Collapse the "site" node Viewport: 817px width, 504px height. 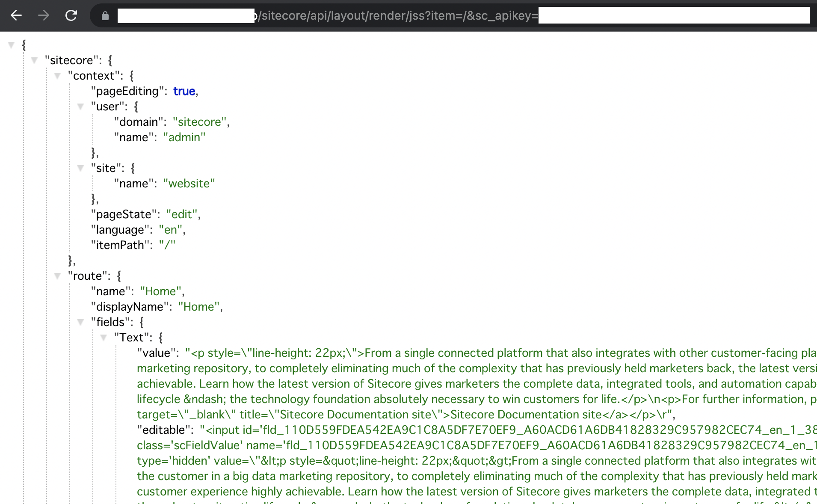pos(80,168)
